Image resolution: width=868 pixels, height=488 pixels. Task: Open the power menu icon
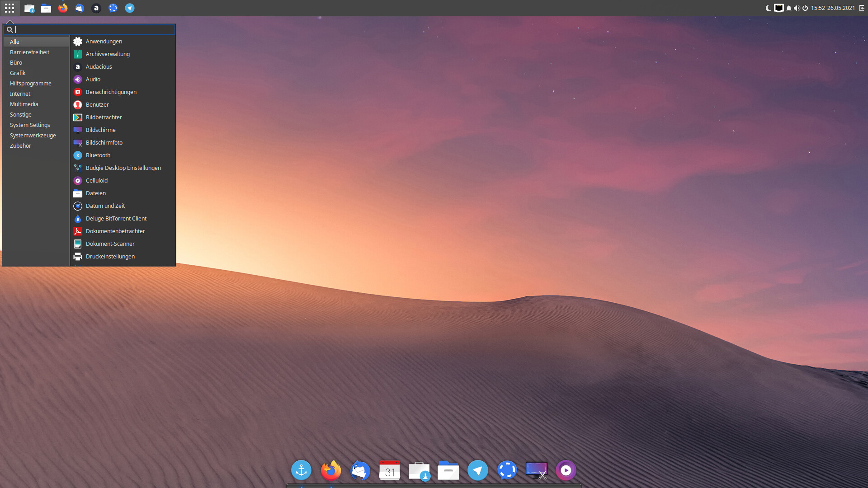805,8
